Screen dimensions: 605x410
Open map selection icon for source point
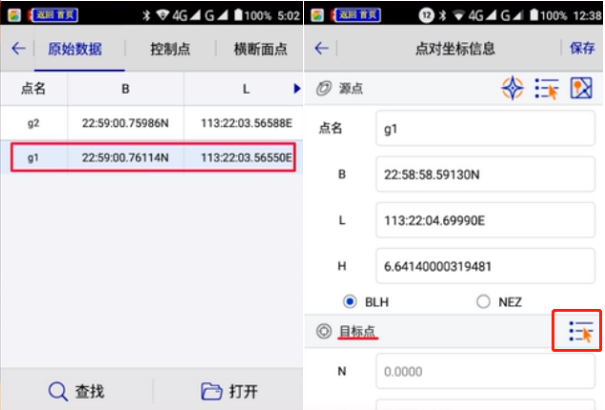(x=582, y=88)
